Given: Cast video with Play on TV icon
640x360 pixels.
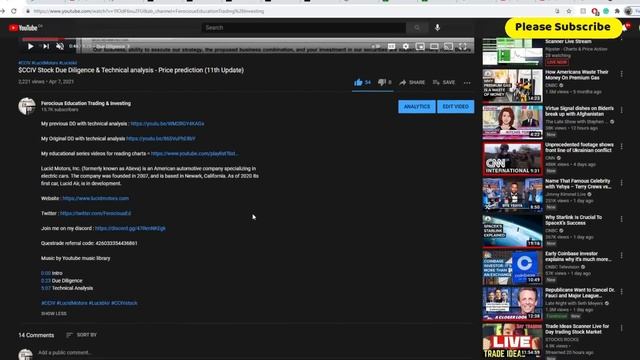Looking at the screenshot, I should click(448, 47).
